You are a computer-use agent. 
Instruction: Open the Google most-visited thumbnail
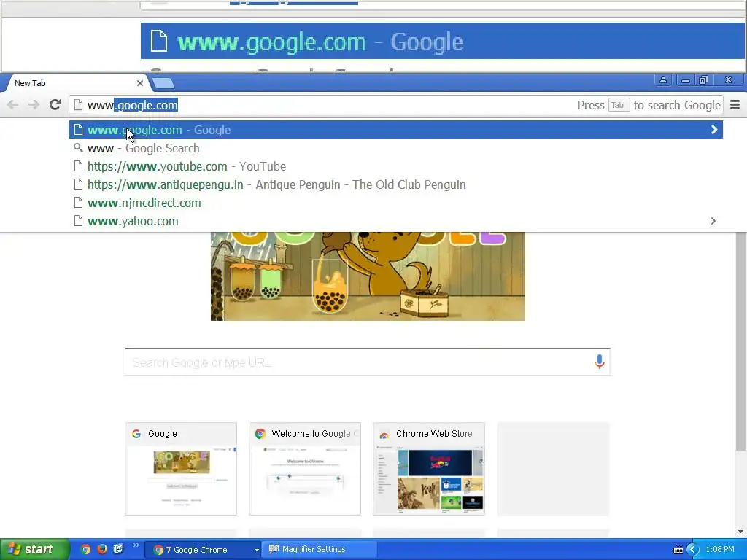[181, 469]
